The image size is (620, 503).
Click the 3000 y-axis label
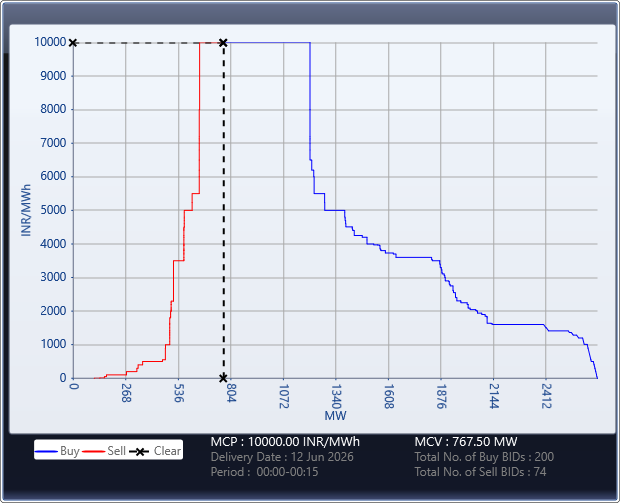[53, 277]
